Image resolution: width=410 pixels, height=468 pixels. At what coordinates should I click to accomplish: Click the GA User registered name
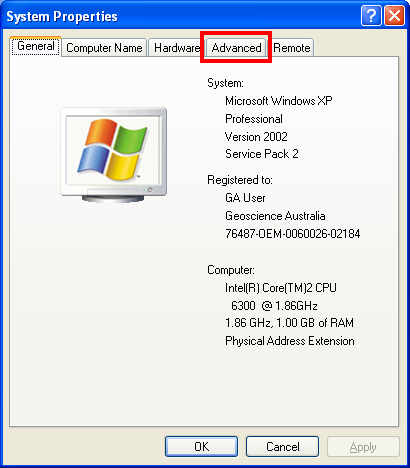pyautogui.click(x=245, y=198)
